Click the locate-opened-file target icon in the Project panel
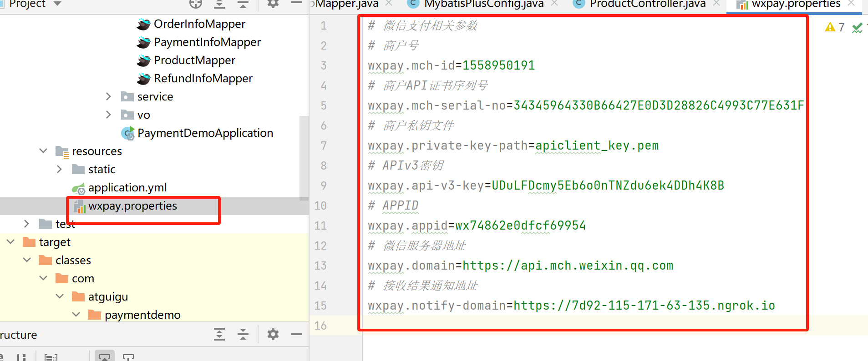This screenshot has height=361, width=868. (196, 4)
